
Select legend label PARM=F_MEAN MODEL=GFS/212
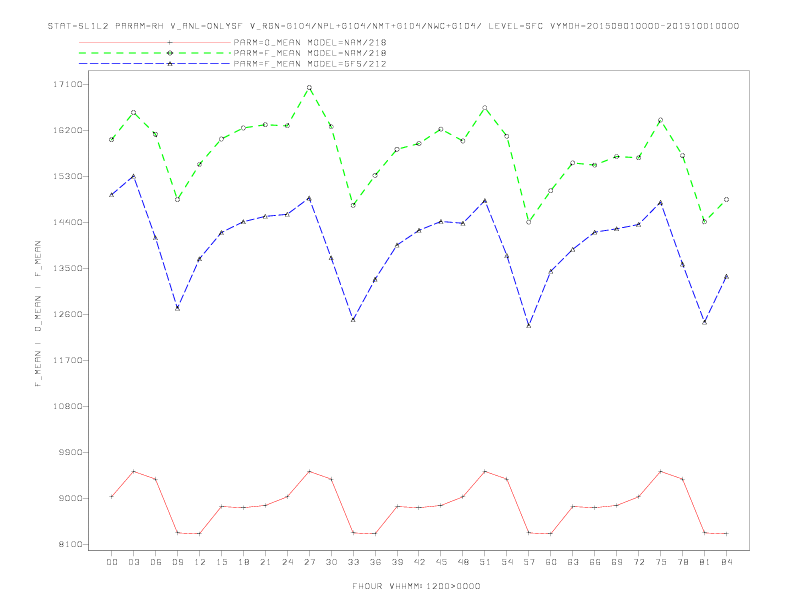click(x=310, y=64)
